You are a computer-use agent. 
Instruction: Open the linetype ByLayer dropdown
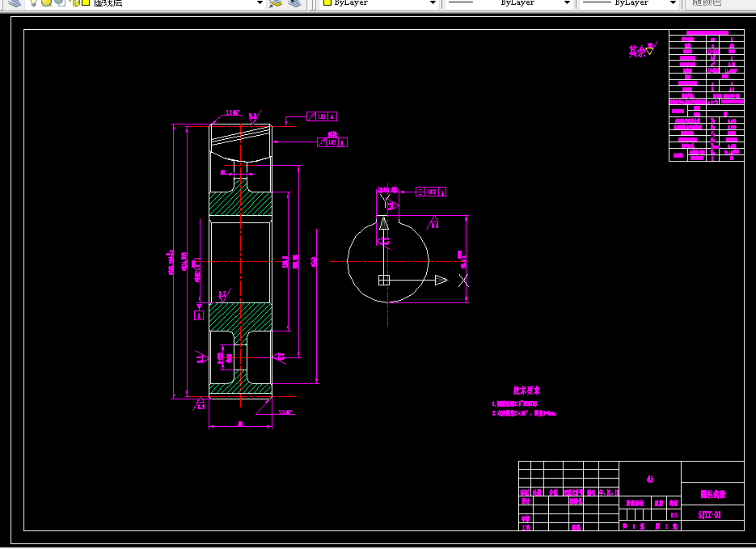coord(567,2)
